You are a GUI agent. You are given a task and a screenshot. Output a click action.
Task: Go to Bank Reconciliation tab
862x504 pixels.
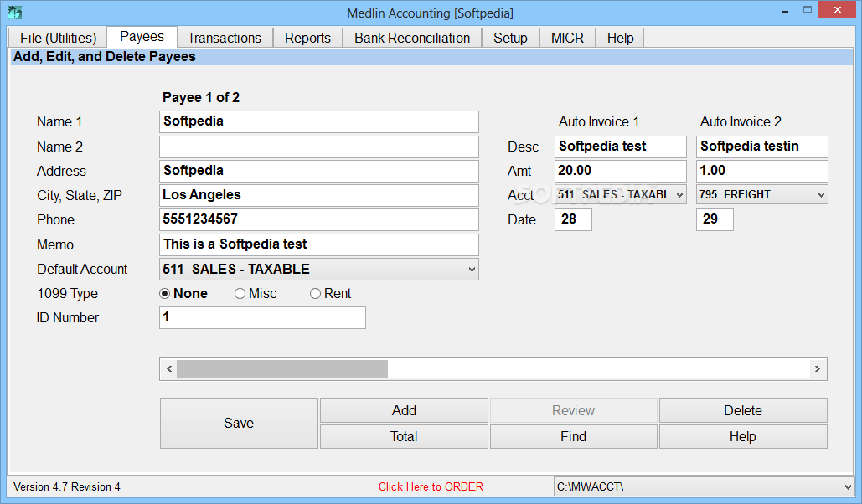click(412, 38)
